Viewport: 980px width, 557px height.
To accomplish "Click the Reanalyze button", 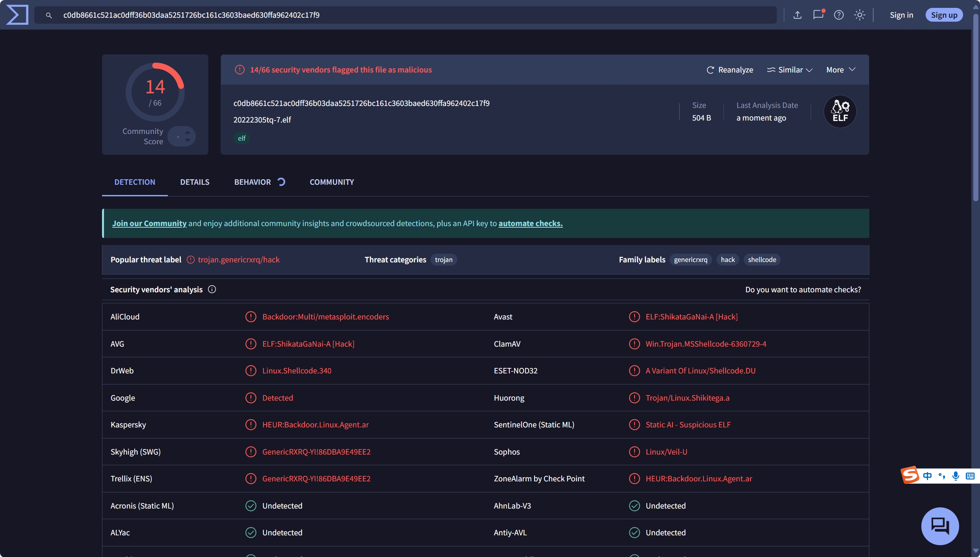I will [x=730, y=70].
